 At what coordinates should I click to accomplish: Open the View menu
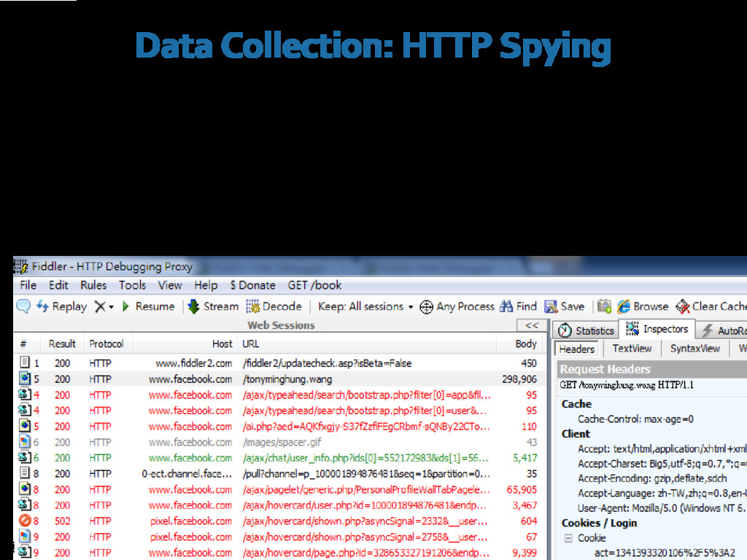(x=170, y=285)
